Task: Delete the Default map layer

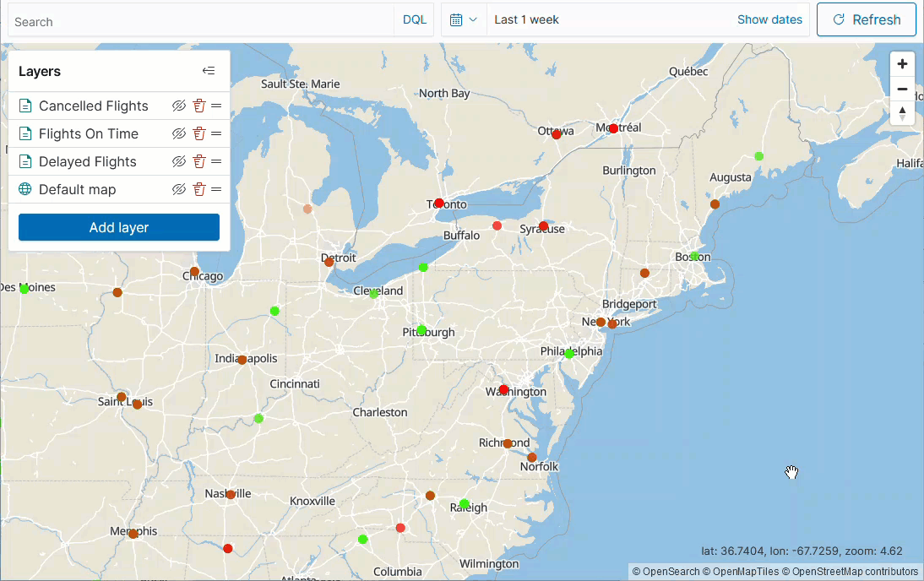Action: click(199, 189)
